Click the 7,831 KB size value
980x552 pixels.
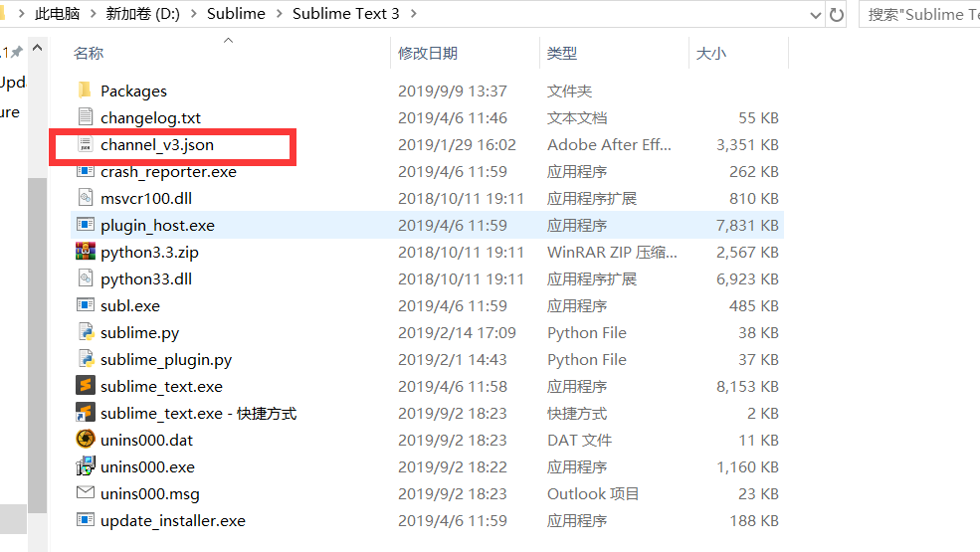747,226
